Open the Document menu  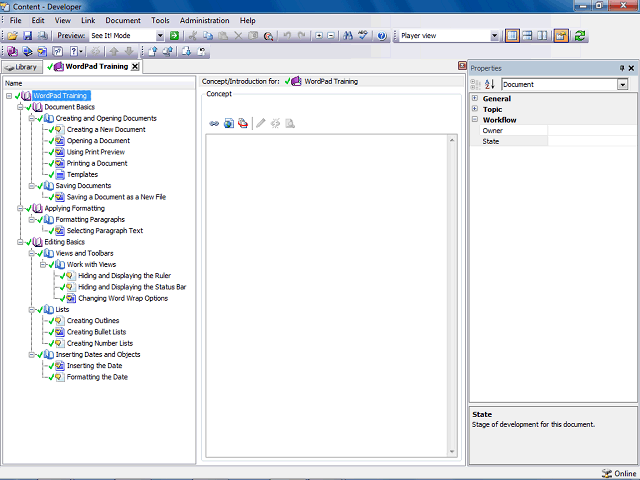[x=123, y=20]
